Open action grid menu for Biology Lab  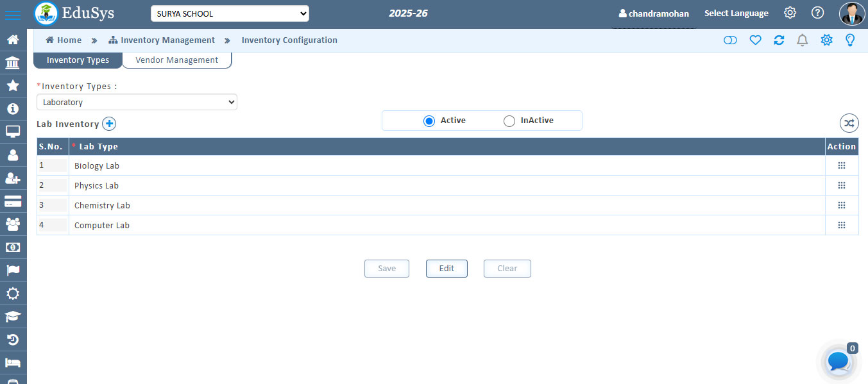841,165
